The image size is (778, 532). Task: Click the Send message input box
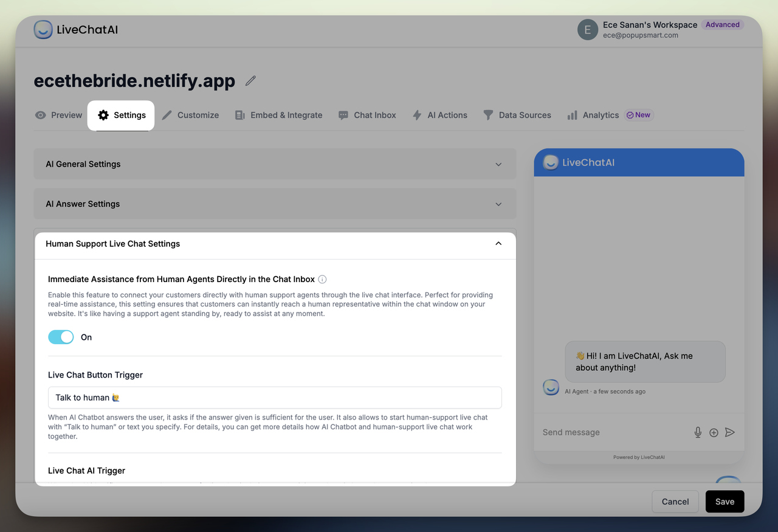click(x=614, y=432)
